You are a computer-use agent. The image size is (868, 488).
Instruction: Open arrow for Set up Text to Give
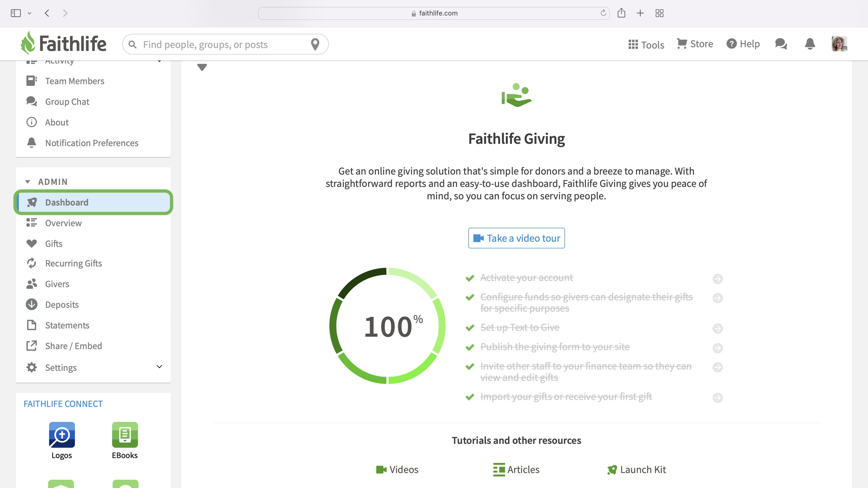[717, 328]
